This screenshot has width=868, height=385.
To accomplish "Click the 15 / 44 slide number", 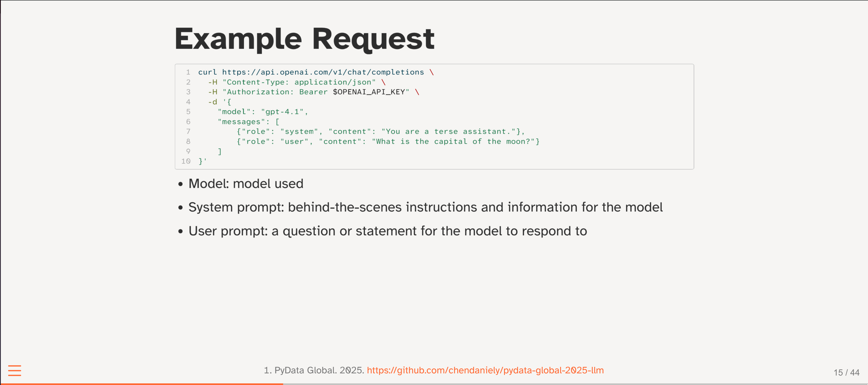I will (x=846, y=372).
